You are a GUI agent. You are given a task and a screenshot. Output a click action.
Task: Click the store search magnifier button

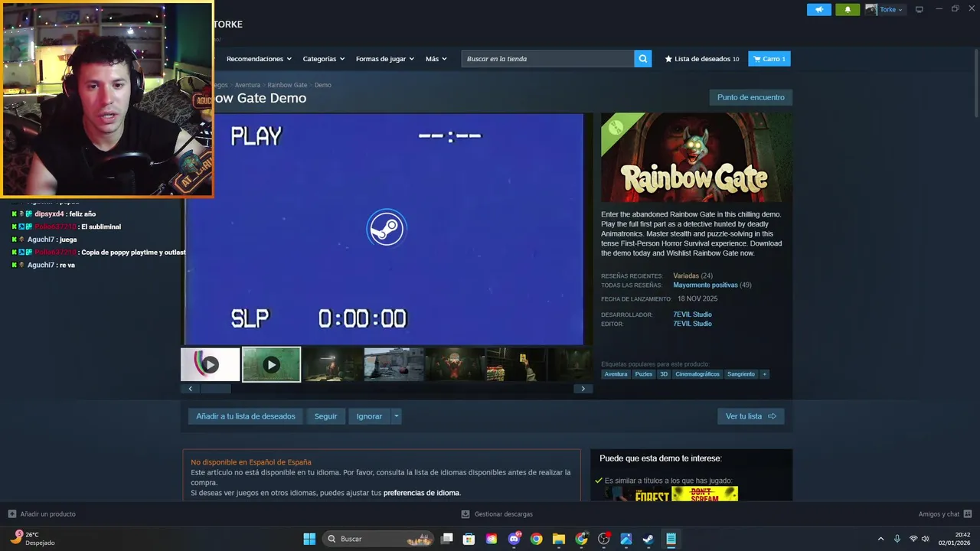tap(643, 59)
